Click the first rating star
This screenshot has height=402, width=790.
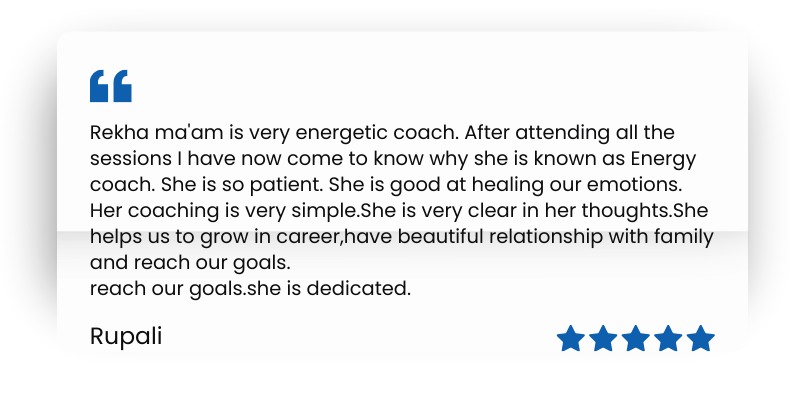(570, 339)
